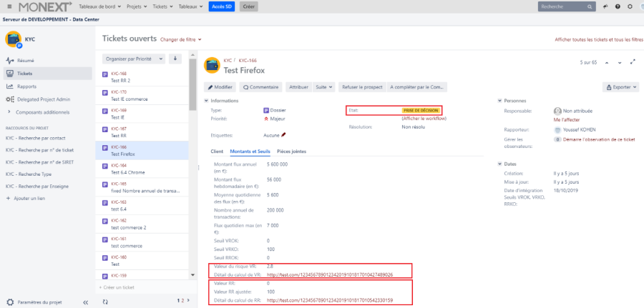The image size is (644, 308).
Task: Open the Tableaux de bord menu
Action: (99, 6)
